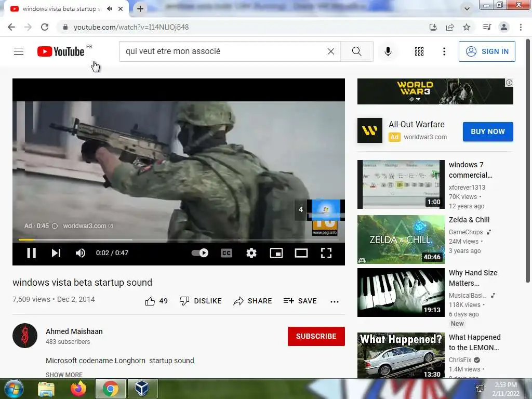
Task: Open YouTube settings three-dot menu
Action: click(444, 51)
